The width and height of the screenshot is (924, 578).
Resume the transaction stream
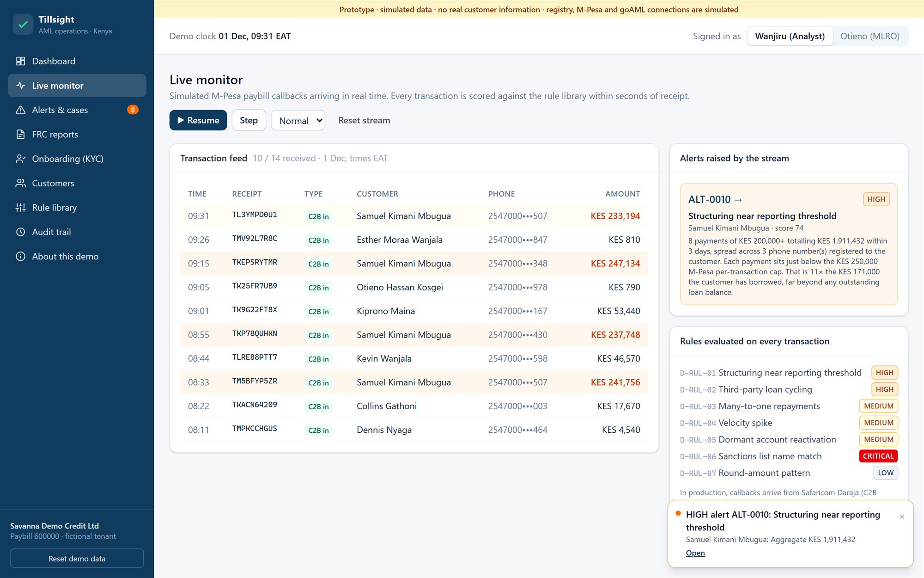pyautogui.click(x=198, y=120)
